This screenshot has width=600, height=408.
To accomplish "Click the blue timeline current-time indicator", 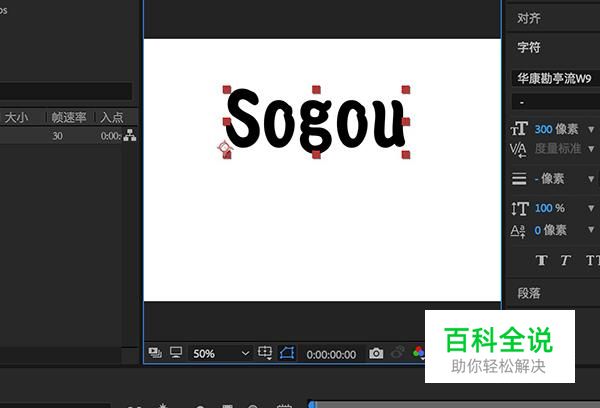I will (312, 404).
